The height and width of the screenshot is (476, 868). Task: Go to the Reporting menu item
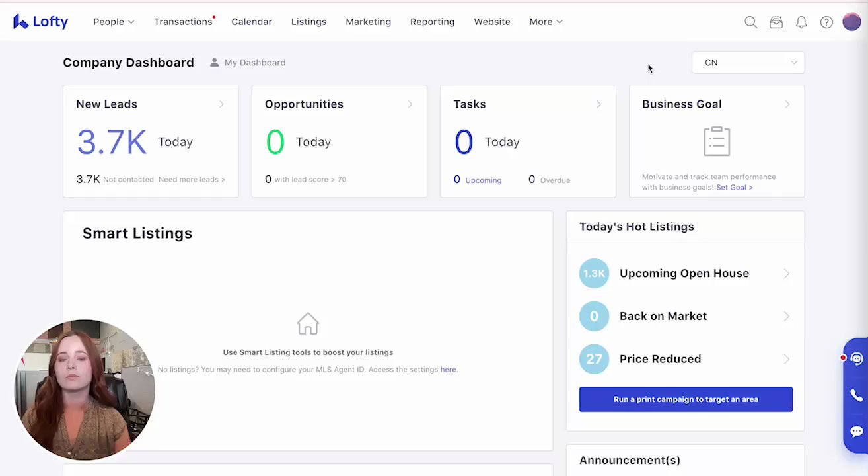coord(432,22)
